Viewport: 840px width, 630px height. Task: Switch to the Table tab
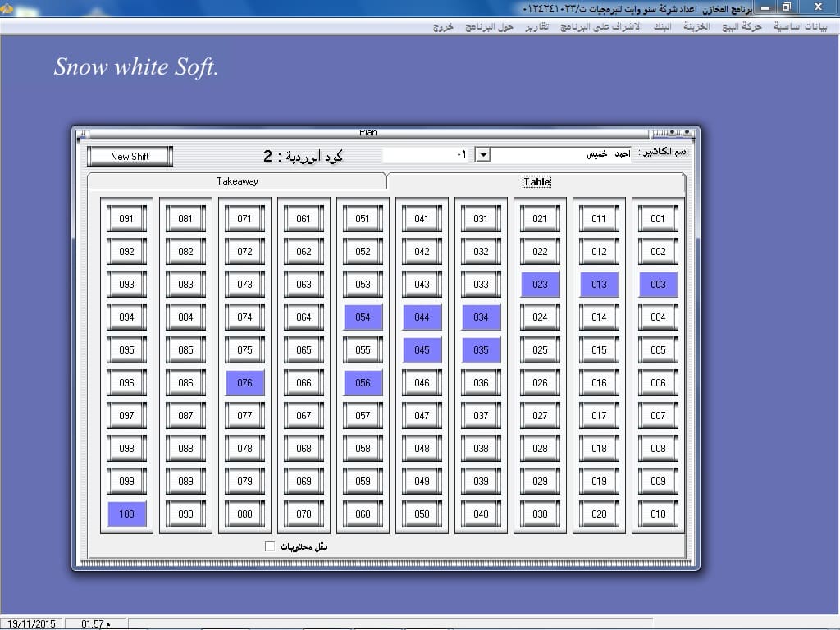536,181
